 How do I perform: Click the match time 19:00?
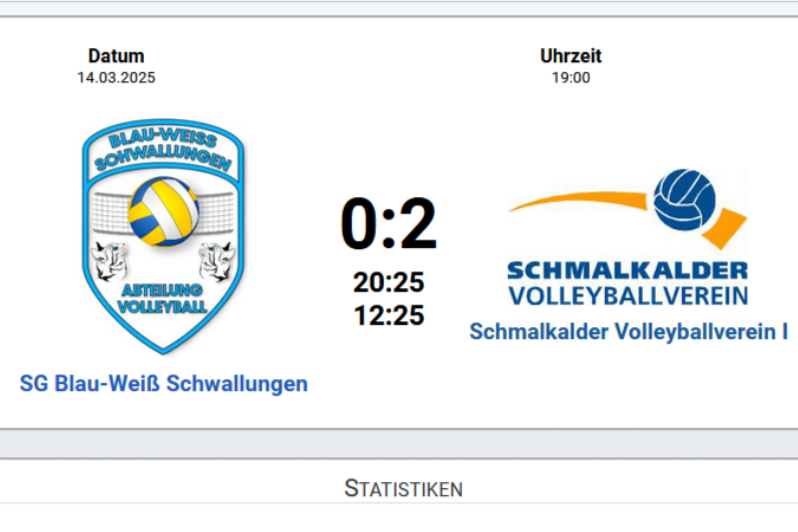tap(570, 77)
